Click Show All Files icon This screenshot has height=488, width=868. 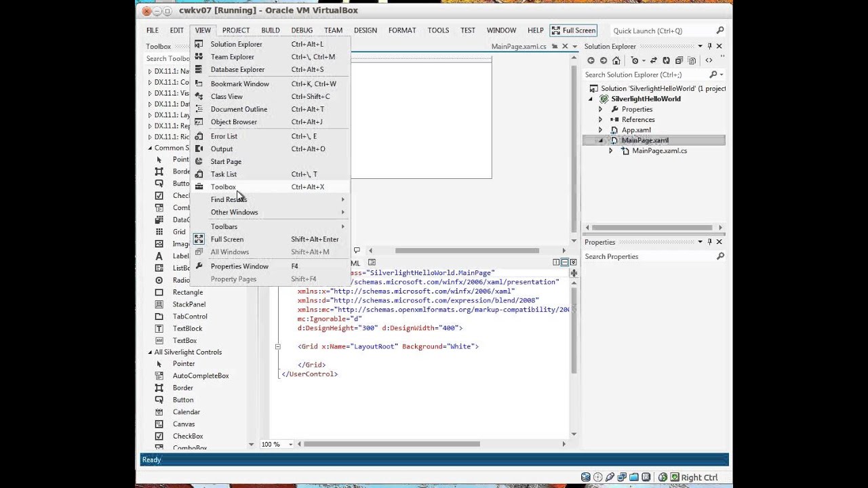[691, 60]
